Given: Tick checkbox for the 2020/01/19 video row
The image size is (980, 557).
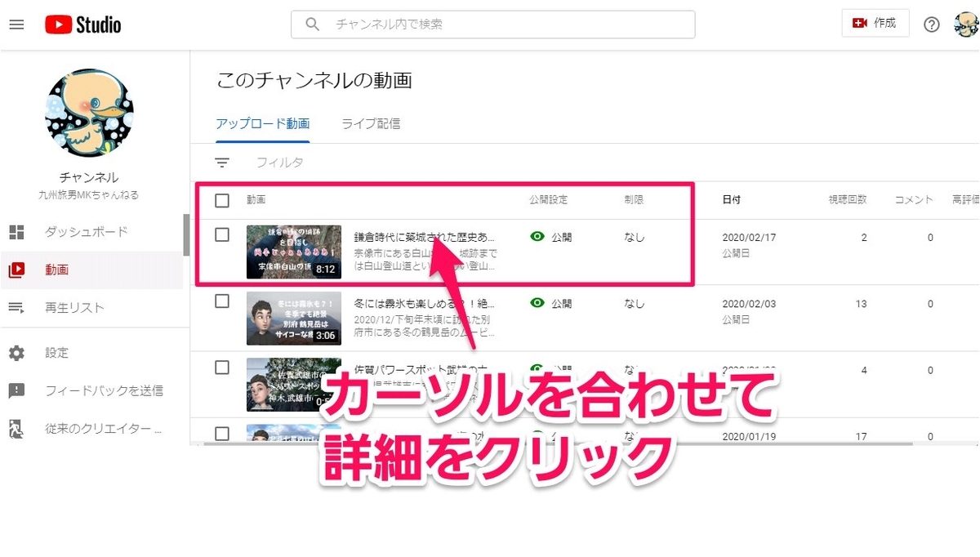Looking at the screenshot, I should pos(222,433).
